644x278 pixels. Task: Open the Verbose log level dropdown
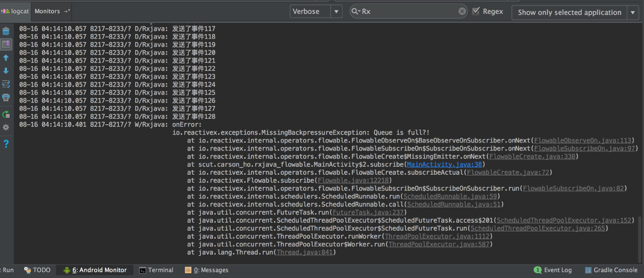tap(316, 12)
